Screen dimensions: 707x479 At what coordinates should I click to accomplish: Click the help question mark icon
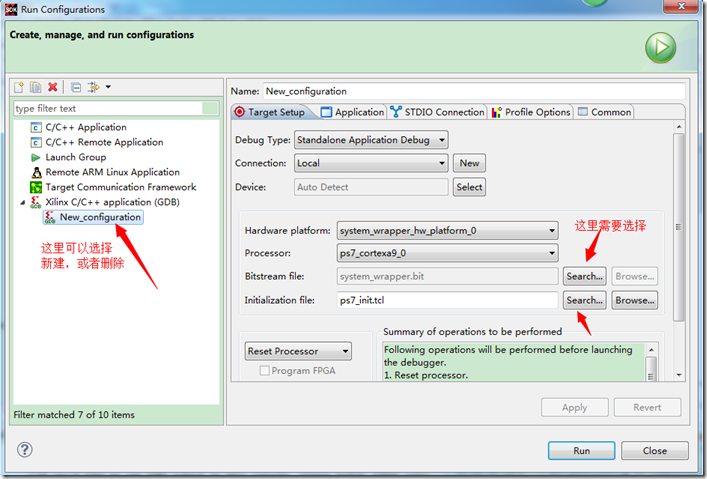25,450
